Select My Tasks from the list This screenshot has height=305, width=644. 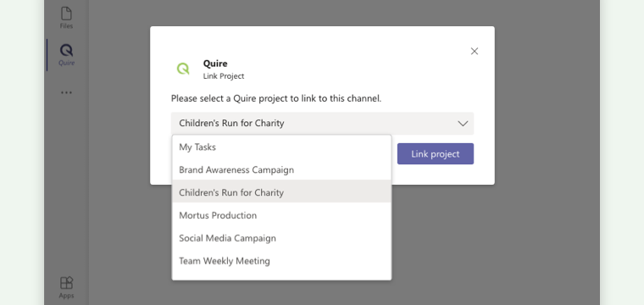[x=281, y=147]
